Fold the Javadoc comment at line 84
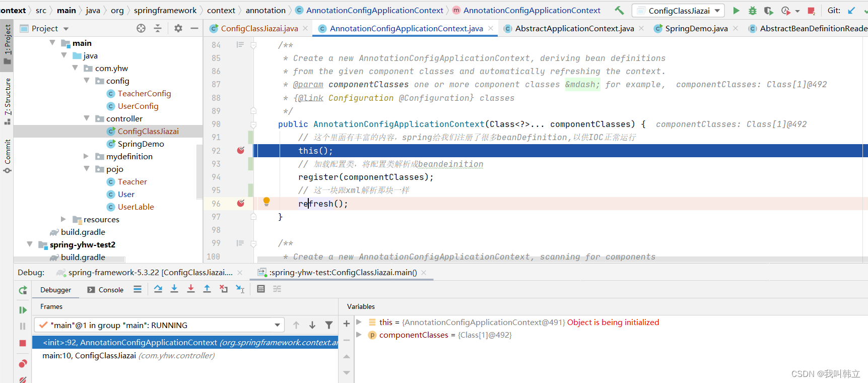Image resolution: width=868 pixels, height=383 pixels. 254,45
